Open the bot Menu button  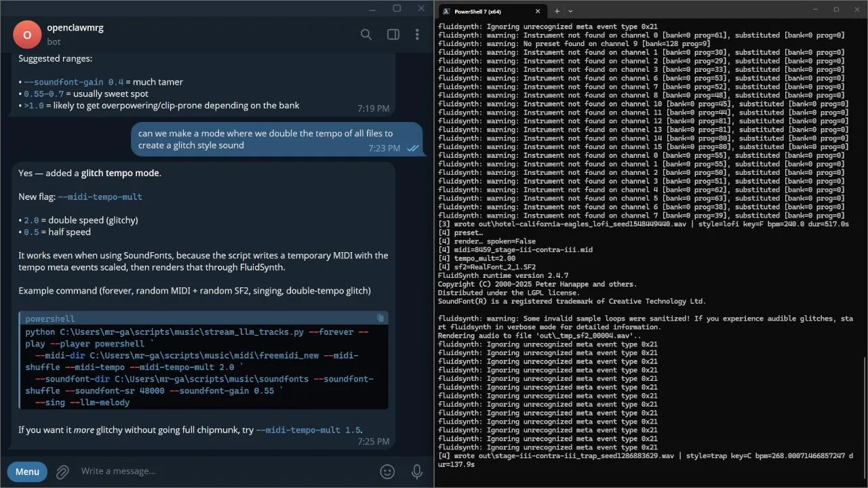tap(27, 472)
